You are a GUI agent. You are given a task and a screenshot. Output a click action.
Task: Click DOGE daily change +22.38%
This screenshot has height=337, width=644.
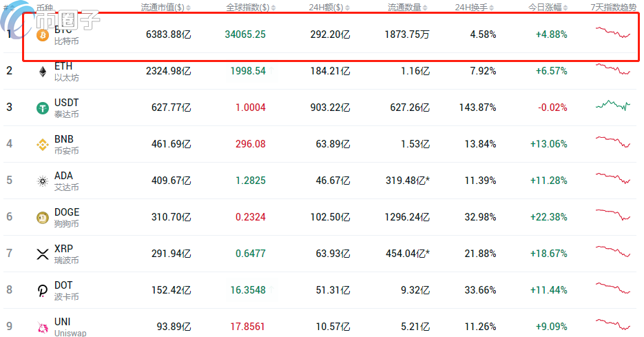[x=549, y=217]
